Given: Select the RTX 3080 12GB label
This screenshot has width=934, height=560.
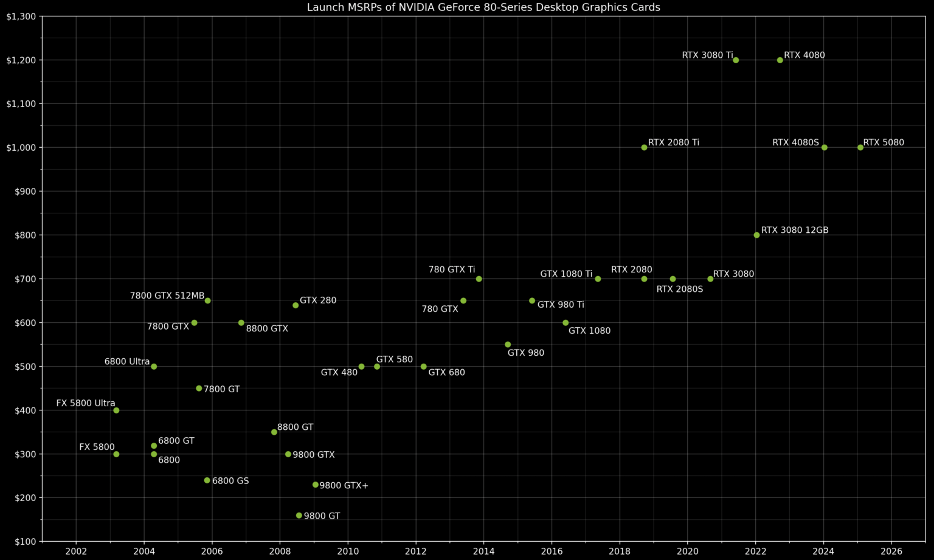Looking at the screenshot, I should point(795,230).
